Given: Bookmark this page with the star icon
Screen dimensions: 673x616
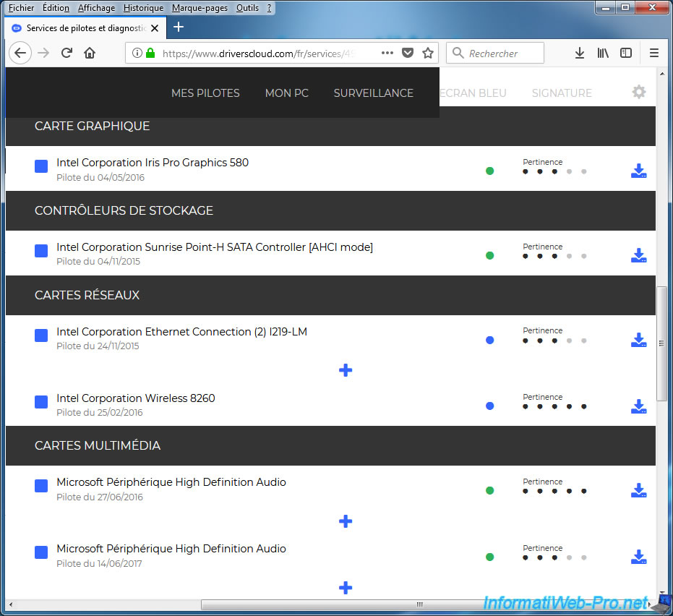Looking at the screenshot, I should pyautogui.click(x=428, y=53).
